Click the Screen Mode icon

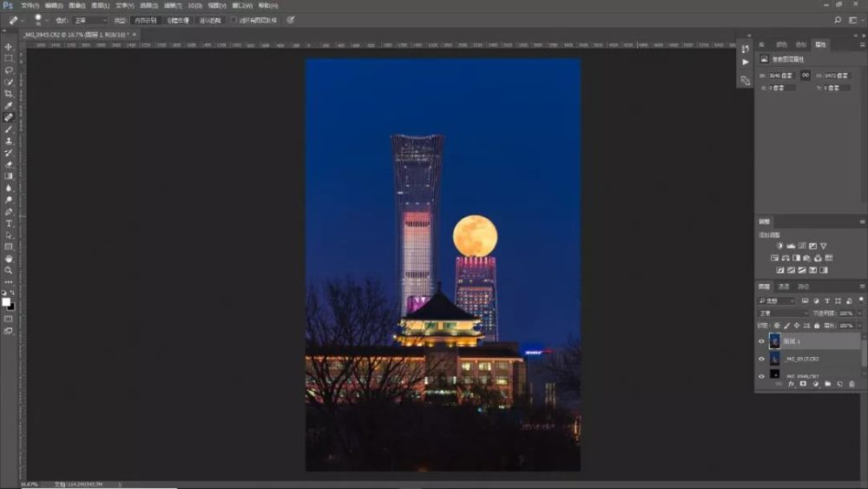click(9, 331)
